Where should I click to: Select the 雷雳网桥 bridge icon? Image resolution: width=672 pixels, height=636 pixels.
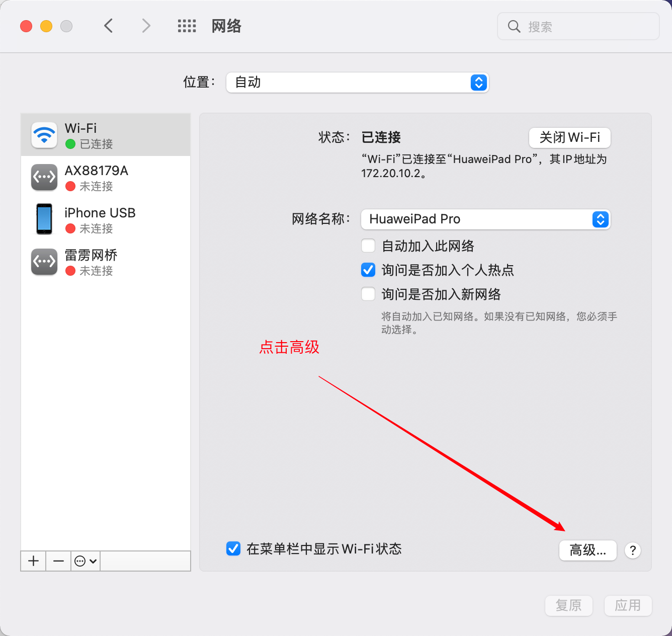[x=44, y=262]
